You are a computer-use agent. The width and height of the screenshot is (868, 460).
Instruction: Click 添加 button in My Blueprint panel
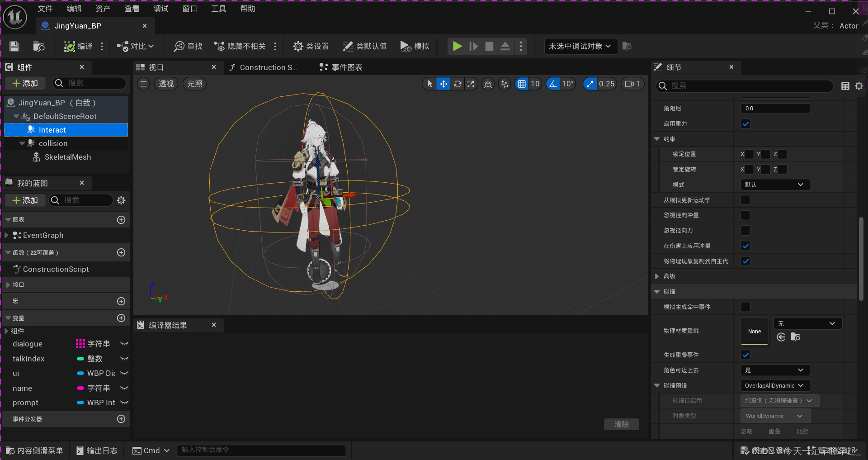pos(25,200)
